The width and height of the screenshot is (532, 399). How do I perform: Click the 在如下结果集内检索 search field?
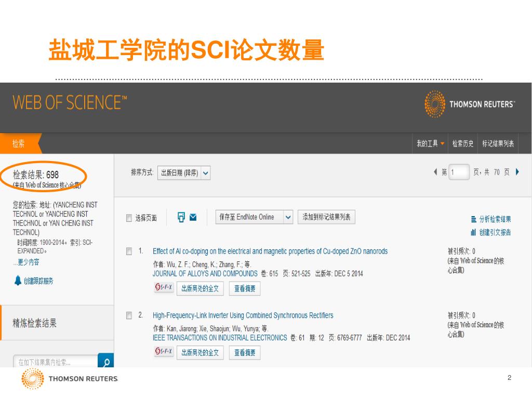(x=56, y=362)
